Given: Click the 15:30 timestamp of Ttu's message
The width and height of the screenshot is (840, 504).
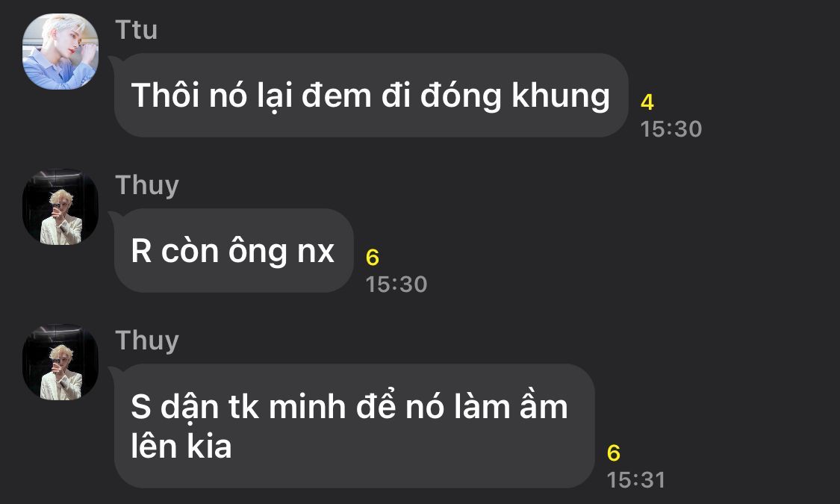Looking at the screenshot, I should tap(671, 129).
